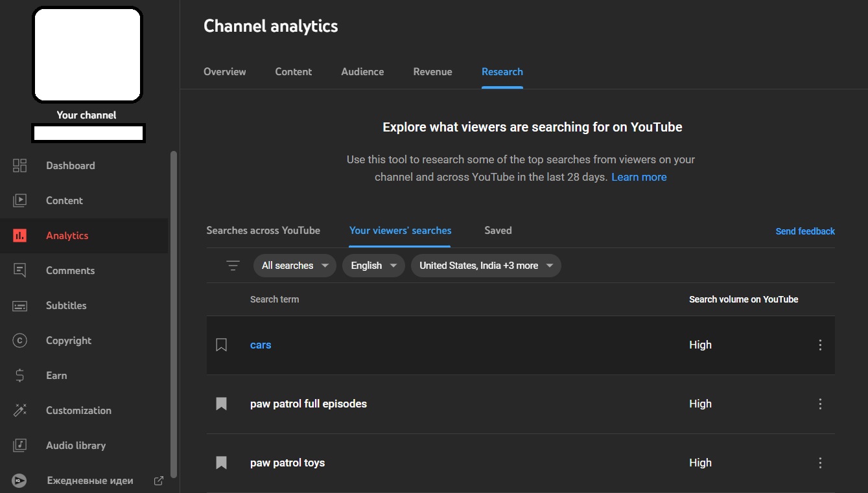Open Comments in the sidebar
The width and height of the screenshot is (868, 493).
point(70,271)
